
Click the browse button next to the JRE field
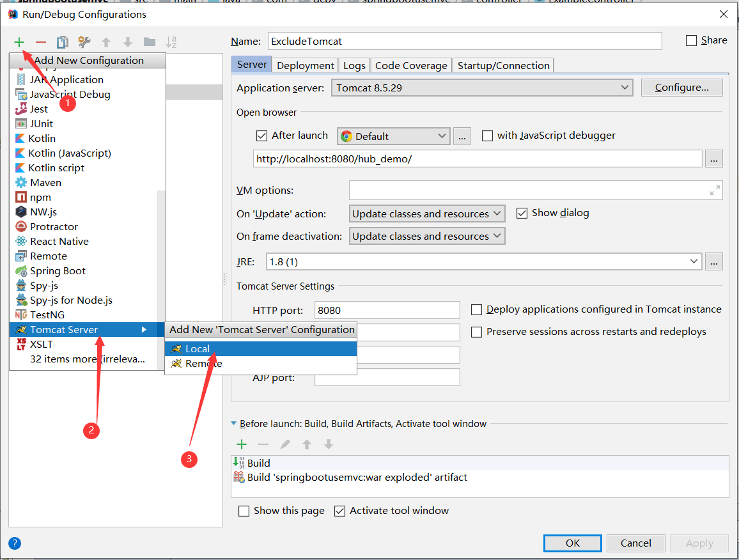[713, 261]
